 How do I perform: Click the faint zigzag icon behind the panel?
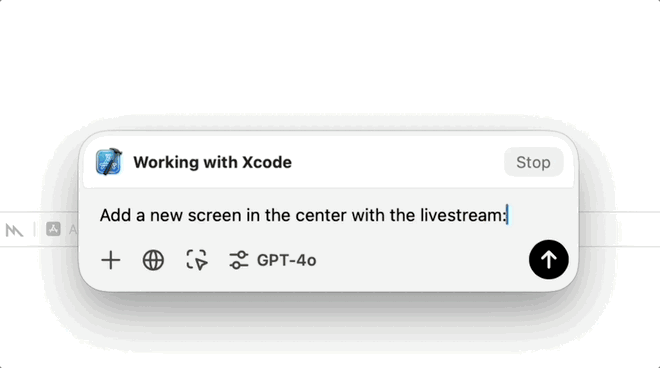click(x=14, y=230)
